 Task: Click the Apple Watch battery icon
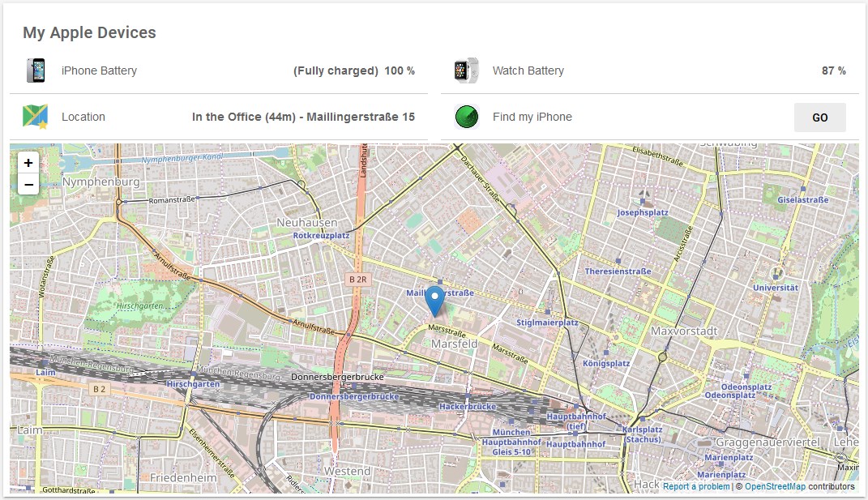pyautogui.click(x=466, y=71)
